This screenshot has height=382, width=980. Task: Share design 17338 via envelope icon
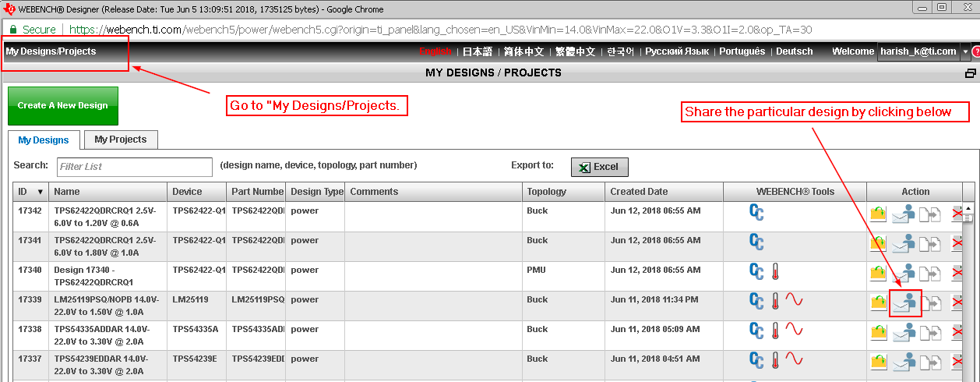tap(904, 332)
